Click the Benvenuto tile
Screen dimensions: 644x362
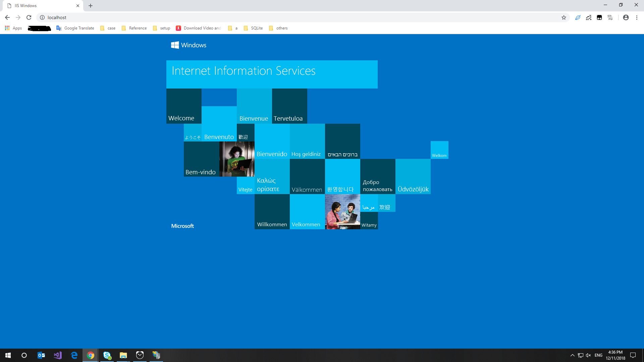(x=219, y=124)
